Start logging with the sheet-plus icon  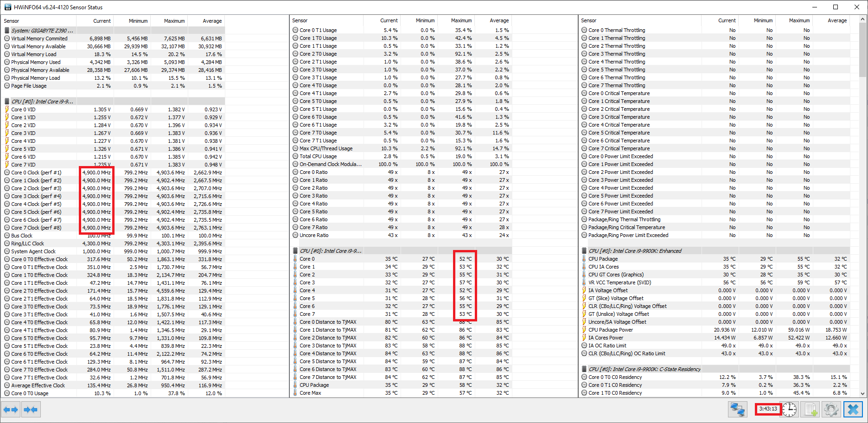point(811,410)
